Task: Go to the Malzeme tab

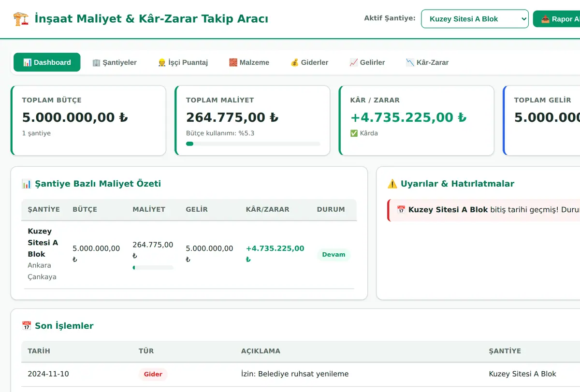Action: [249, 62]
